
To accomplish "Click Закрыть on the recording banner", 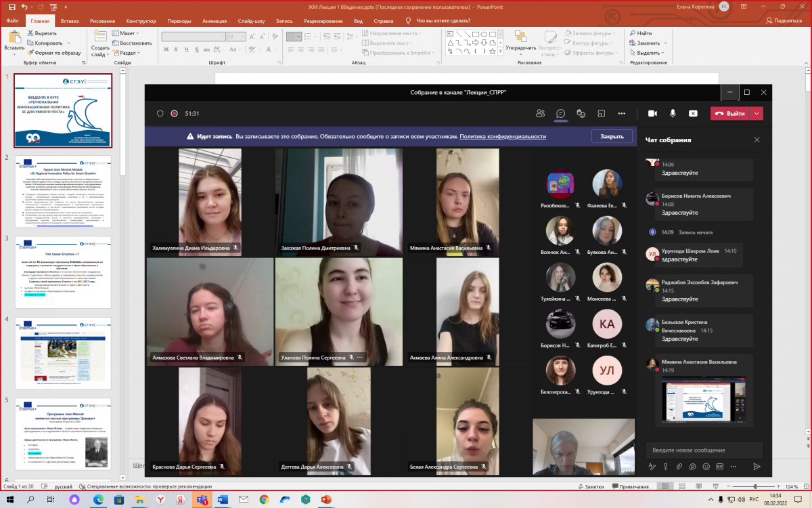I will 612,136.
